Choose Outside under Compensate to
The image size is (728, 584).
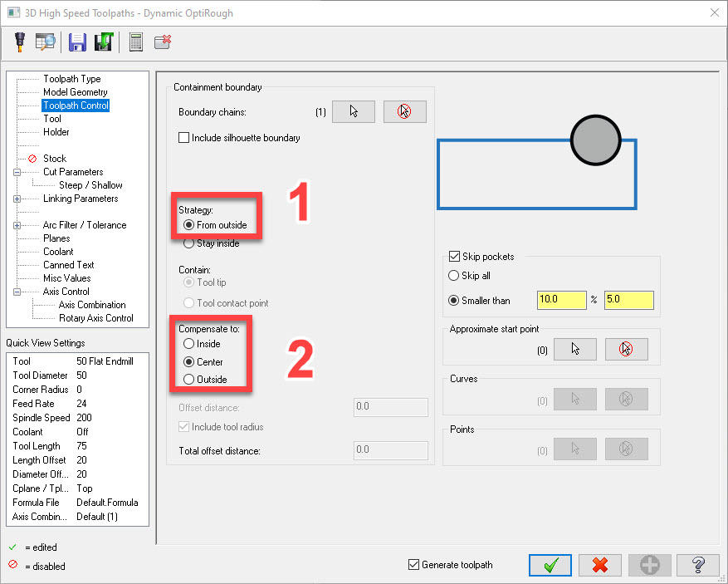(189, 380)
